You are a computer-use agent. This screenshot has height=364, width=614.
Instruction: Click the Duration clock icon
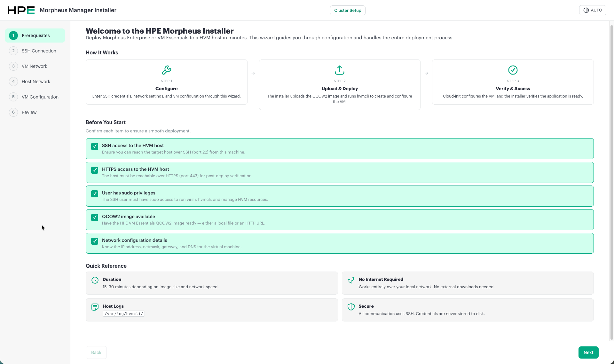(95, 280)
